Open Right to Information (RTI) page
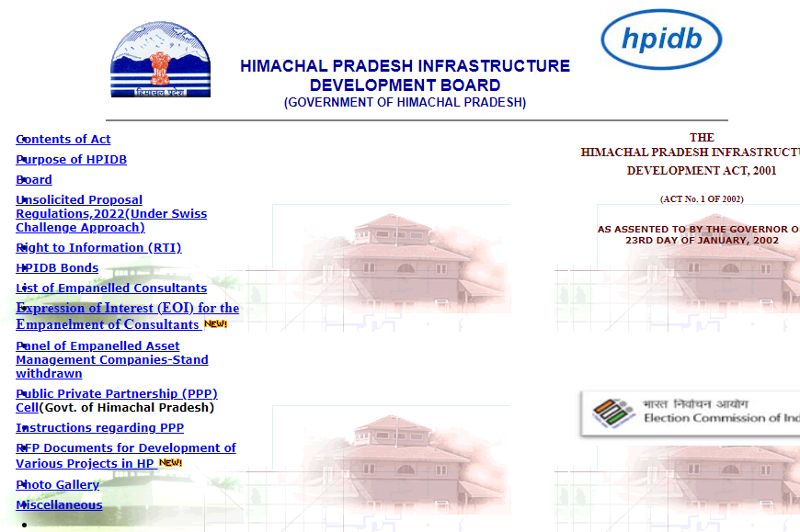This screenshot has height=532, width=800. 98,248
